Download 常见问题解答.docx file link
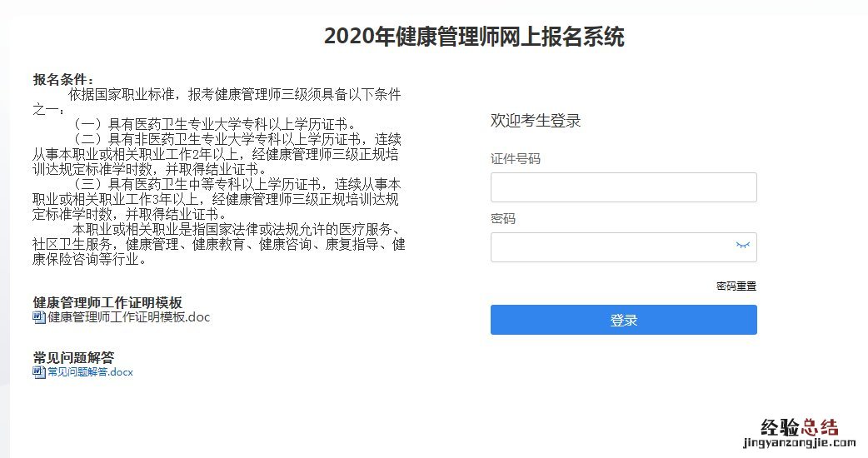Screen dimensions: 868x458 coord(90,372)
